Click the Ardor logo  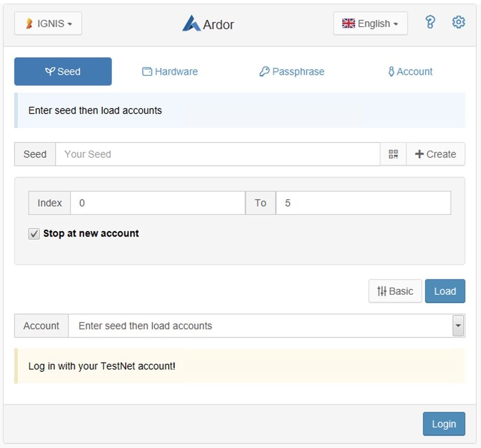click(207, 23)
